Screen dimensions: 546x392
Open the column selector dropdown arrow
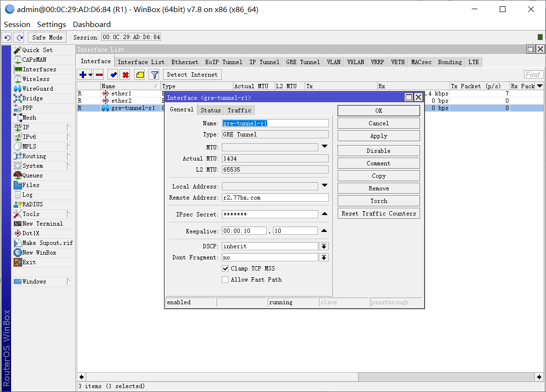pos(540,86)
